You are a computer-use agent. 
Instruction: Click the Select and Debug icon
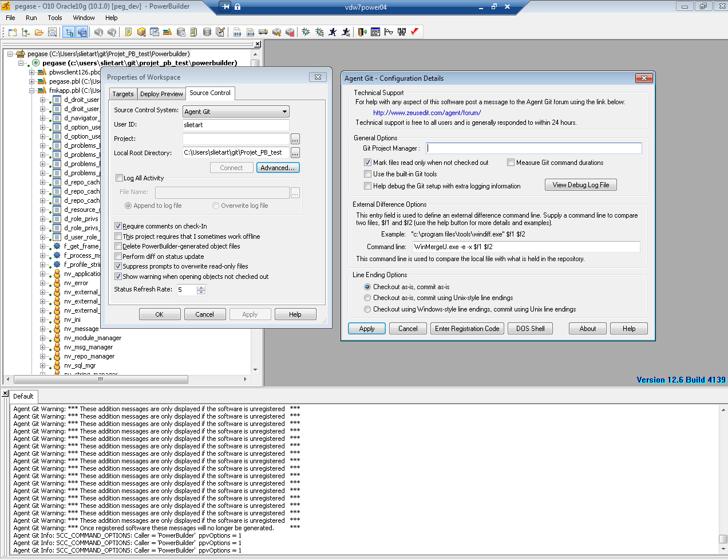(x=319, y=32)
